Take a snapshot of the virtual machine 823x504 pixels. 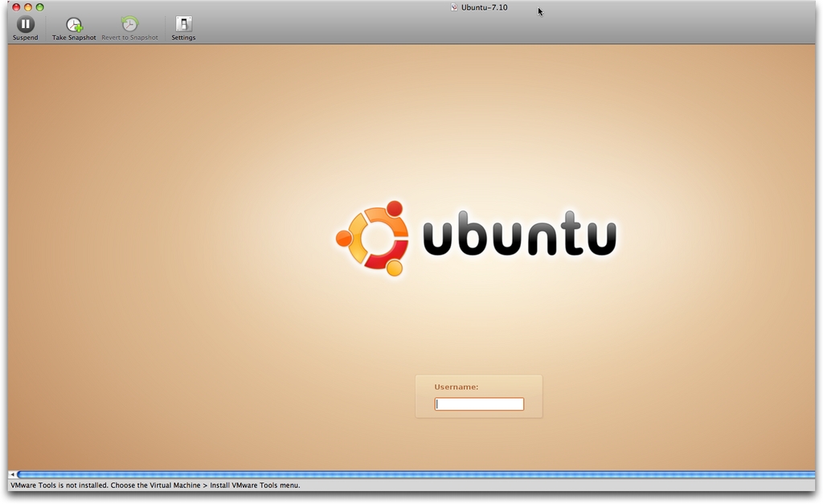click(x=74, y=25)
